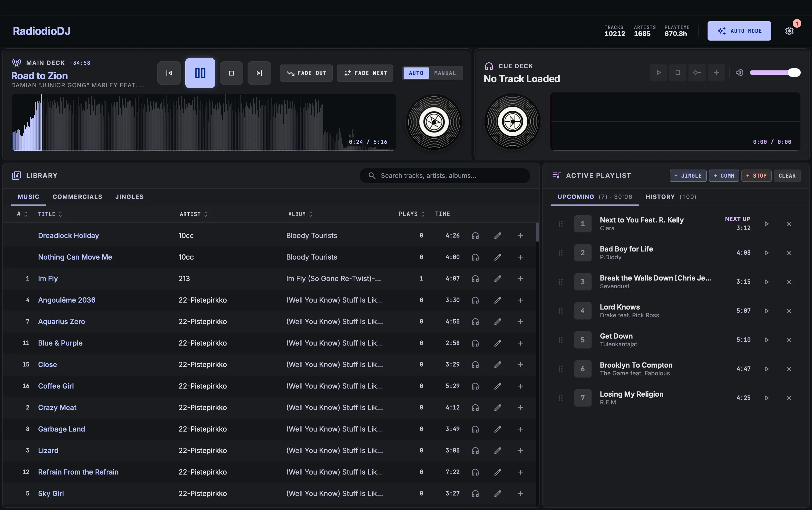Sort library by PLAYS column
The image size is (812, 510).
[412, 214]
